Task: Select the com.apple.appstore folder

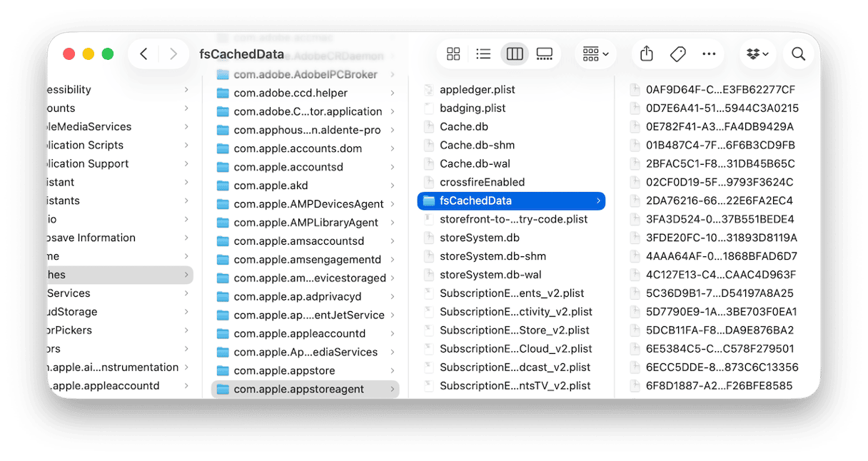Action: 306,371
